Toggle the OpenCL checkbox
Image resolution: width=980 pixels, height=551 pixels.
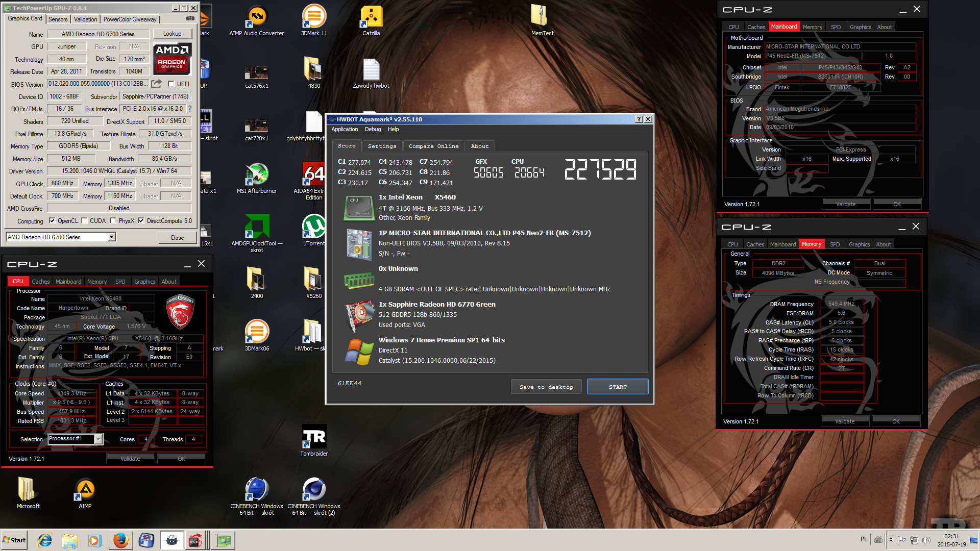pyautogui.click(x=52, y=221)
